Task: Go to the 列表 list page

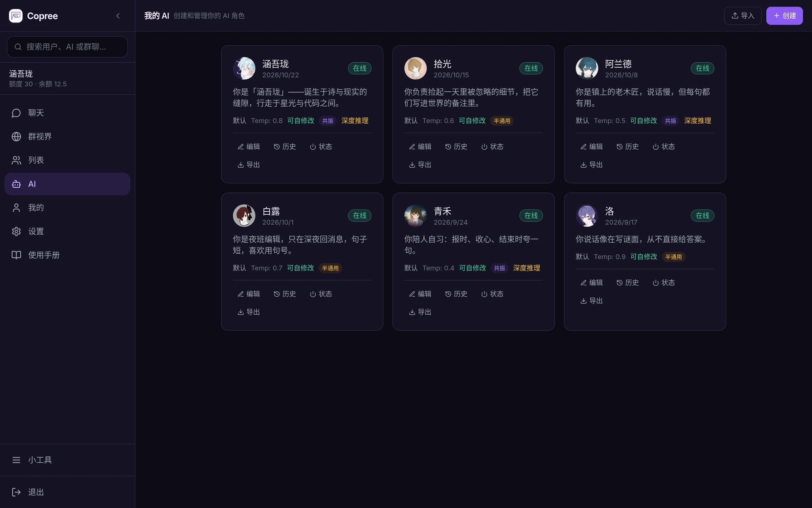Action: click(67, 160)
